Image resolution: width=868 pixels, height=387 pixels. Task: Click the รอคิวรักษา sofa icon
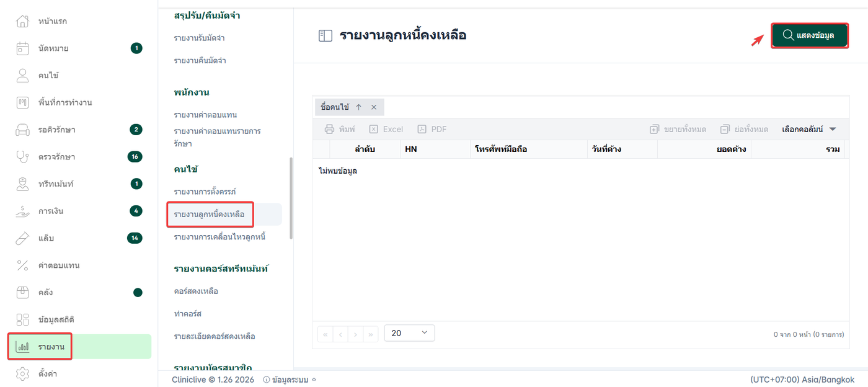click(x=22, y=130)
